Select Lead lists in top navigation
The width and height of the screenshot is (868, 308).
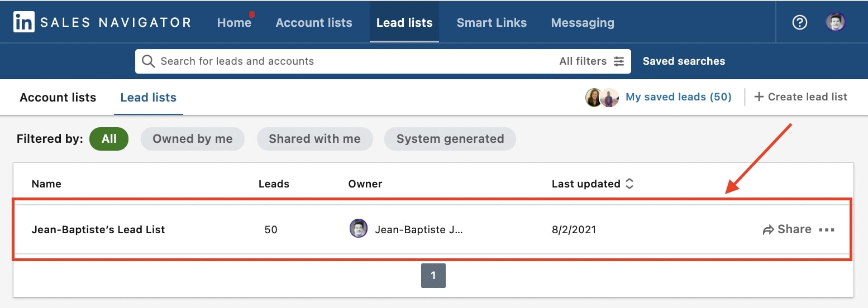click(404, 23)
